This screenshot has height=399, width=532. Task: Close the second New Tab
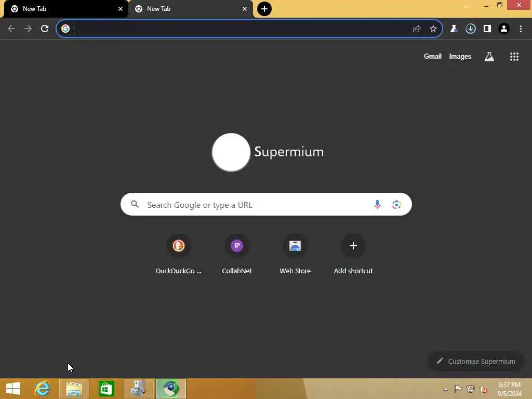[x=245, y=9]
